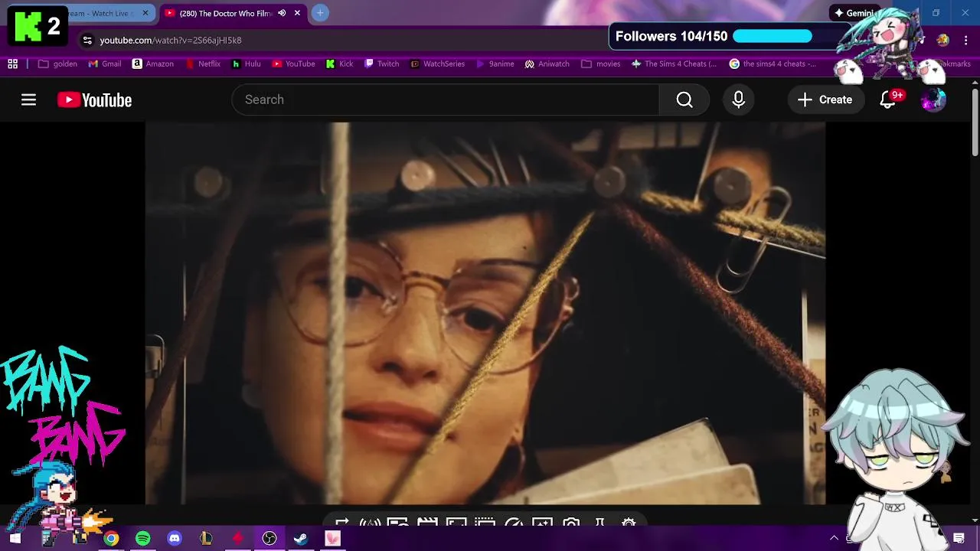The width and height of the screenshot is (980, 551).
Task: Open the Windows notification center icon
Action: coord(959,539)
